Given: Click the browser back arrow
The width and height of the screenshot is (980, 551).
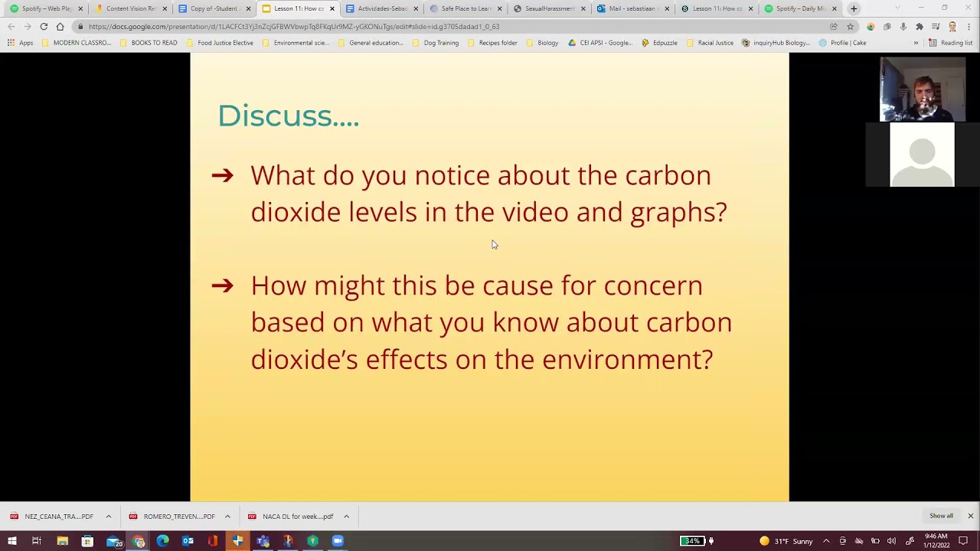Looking at the screenshot, I should coord(11,26).
